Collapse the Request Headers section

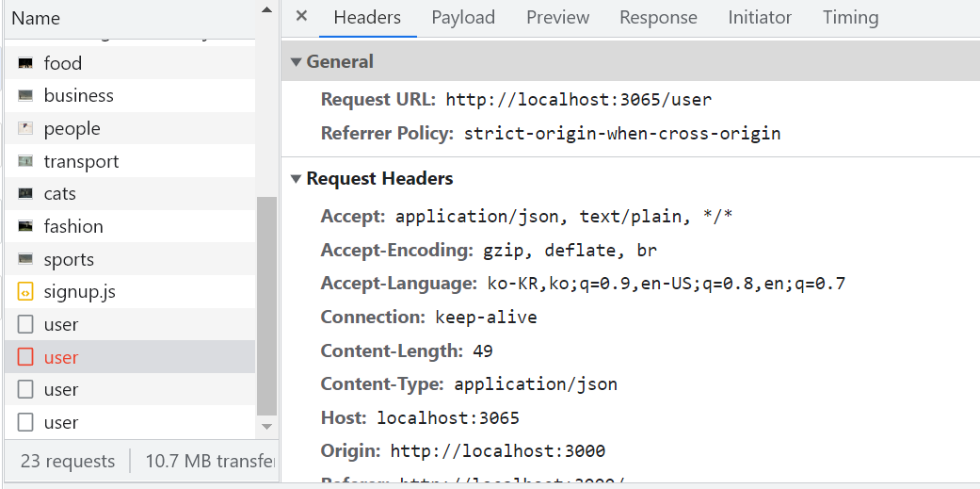[x=297, y=179]
